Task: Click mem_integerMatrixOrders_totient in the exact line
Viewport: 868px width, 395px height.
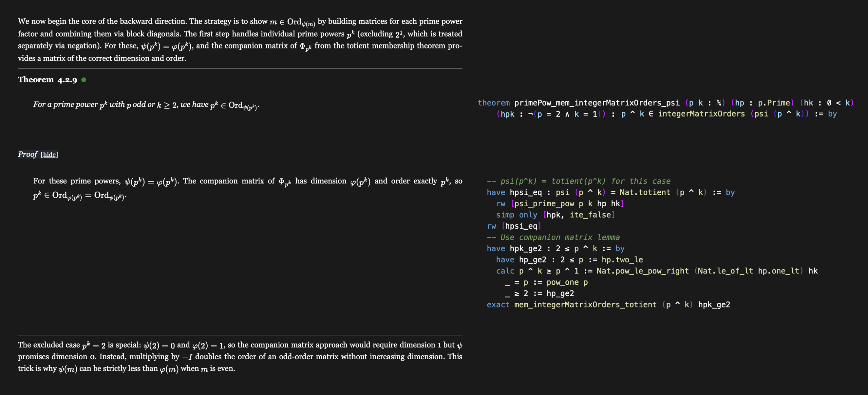Action: tap(585, 305)
